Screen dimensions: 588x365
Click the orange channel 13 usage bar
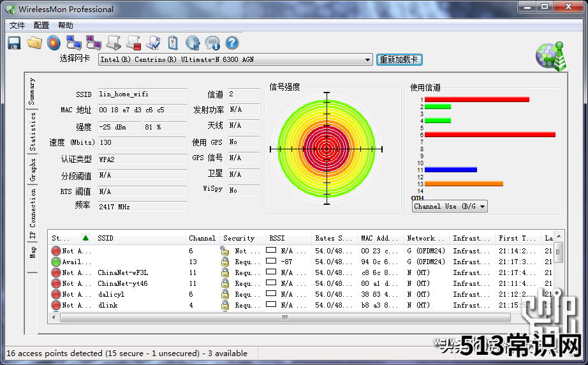[464, 184]
